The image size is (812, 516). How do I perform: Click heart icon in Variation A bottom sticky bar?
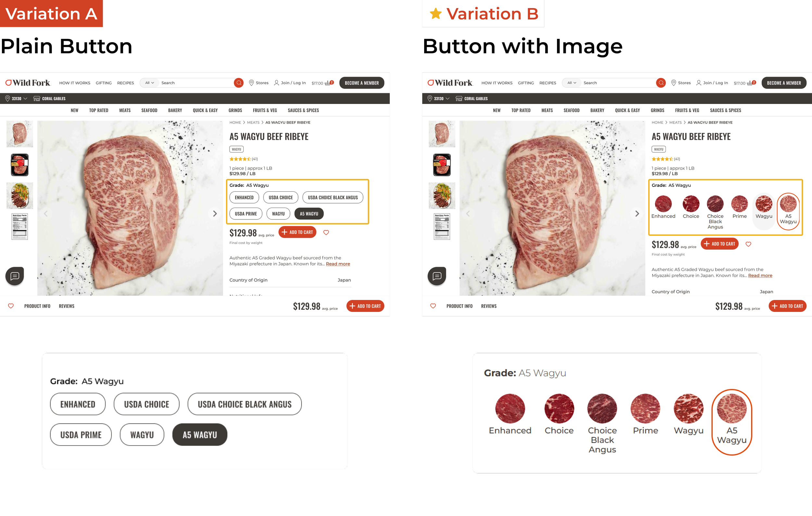(11, 306)
